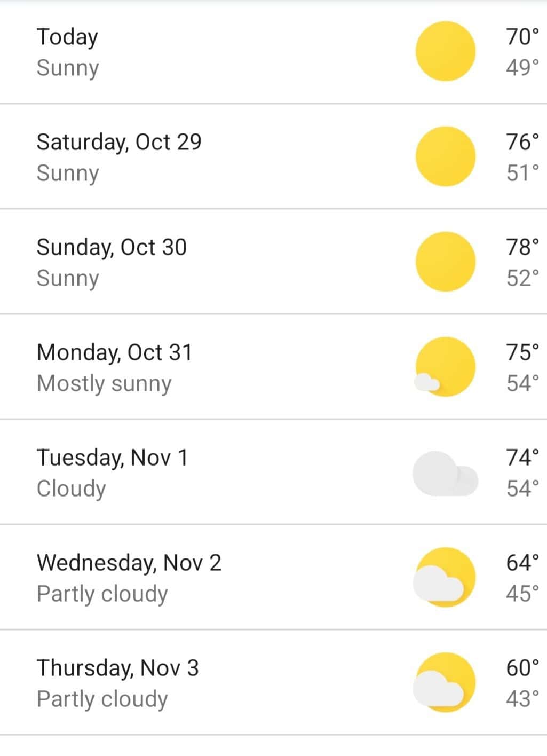
Task: Tap the sunny icon for Today
Action: point(445,51)
